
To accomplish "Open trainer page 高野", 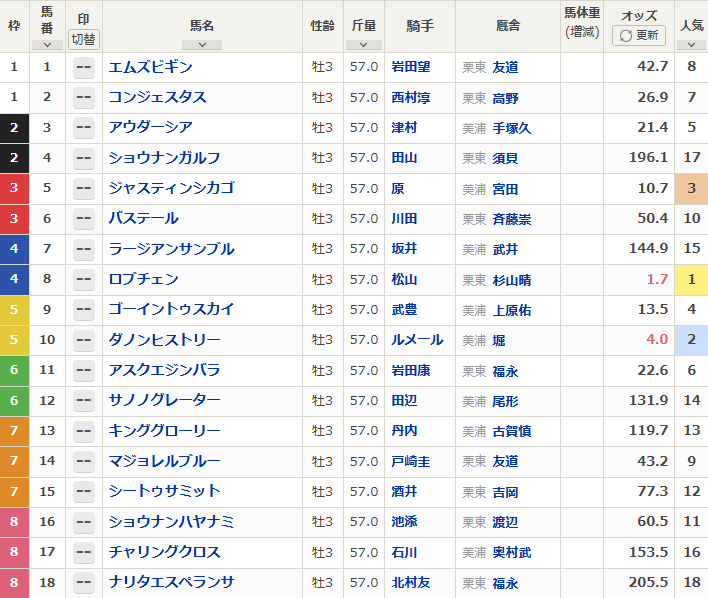I will pos(505,98).
